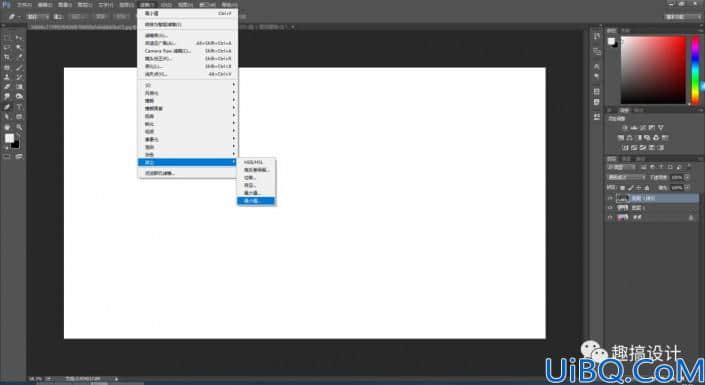This screenshot has height=385, width=705.
Task: Select the Horizontal Type tool
Action: [x=19, y=107]
